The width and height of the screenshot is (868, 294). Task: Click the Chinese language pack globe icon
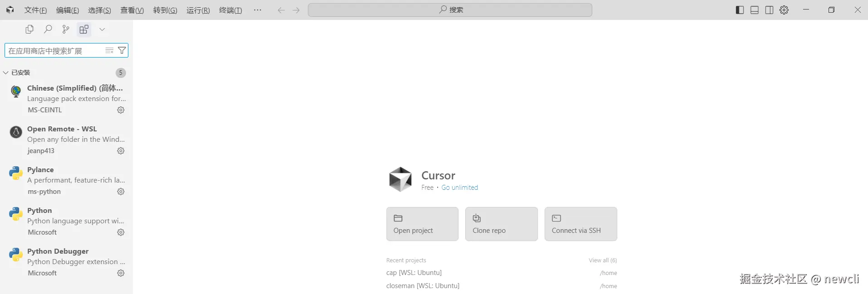16,92
